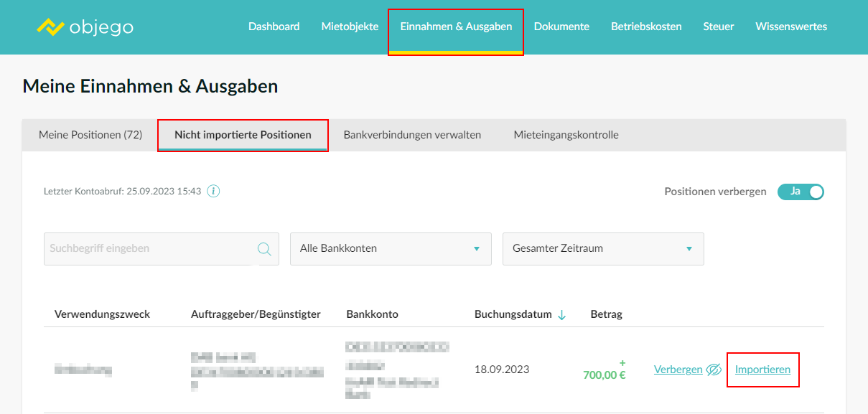Open the Dokumente navigation item
The width and height of the screenshot is (868, 414).
click(561, 27)
